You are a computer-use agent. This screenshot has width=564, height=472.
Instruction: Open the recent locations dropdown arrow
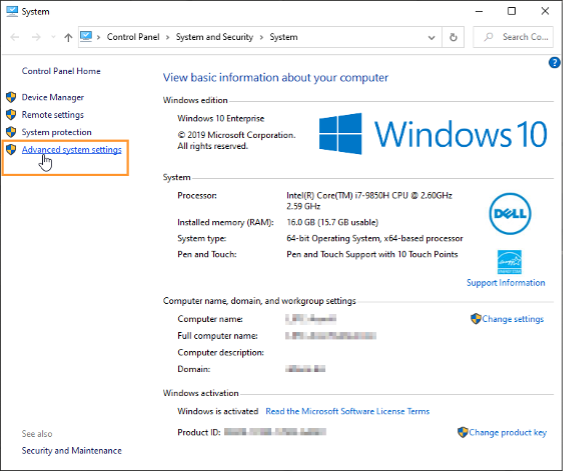point(53,37)
